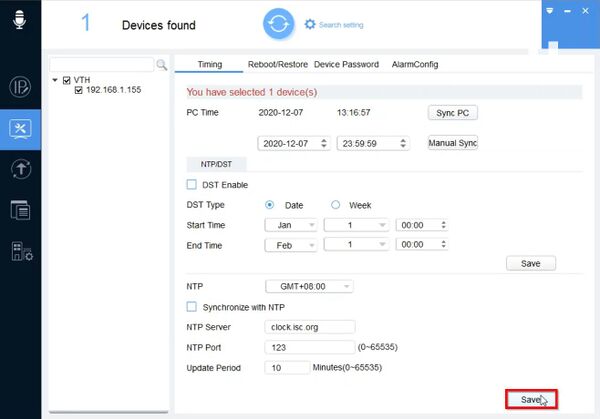Open the building configuration sidebar icon
The image size is (600, 419).
pyautogui.click(x=22, y=251)
